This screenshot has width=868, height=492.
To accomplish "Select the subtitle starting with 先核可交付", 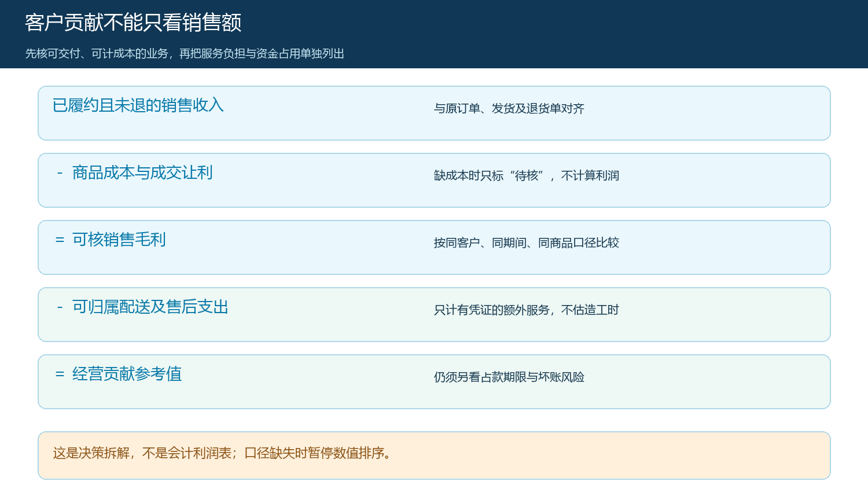I will click(x=185, y=54).
